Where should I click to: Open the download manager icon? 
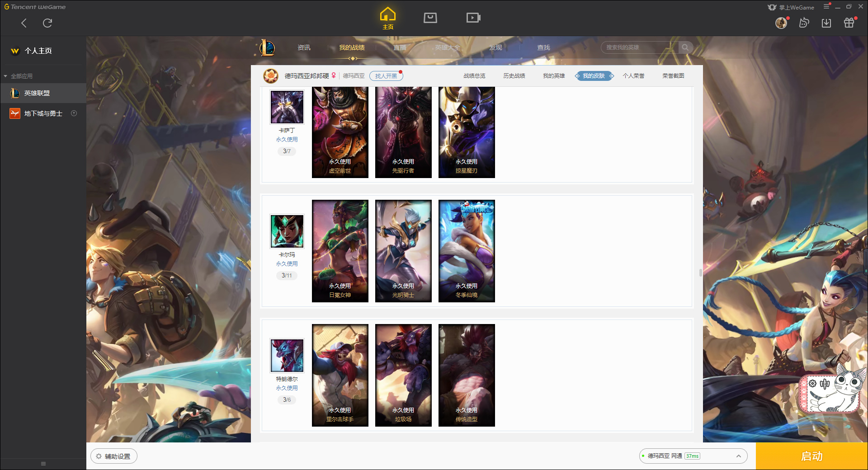pyautogui.click(x=826, y=23)
